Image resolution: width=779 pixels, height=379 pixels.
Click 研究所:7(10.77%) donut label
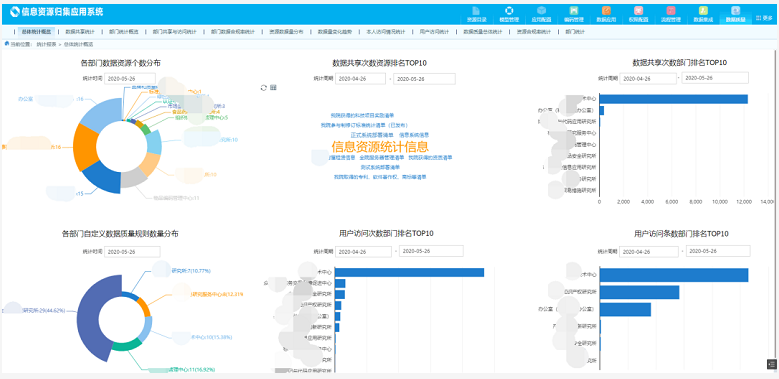[191, 271]
